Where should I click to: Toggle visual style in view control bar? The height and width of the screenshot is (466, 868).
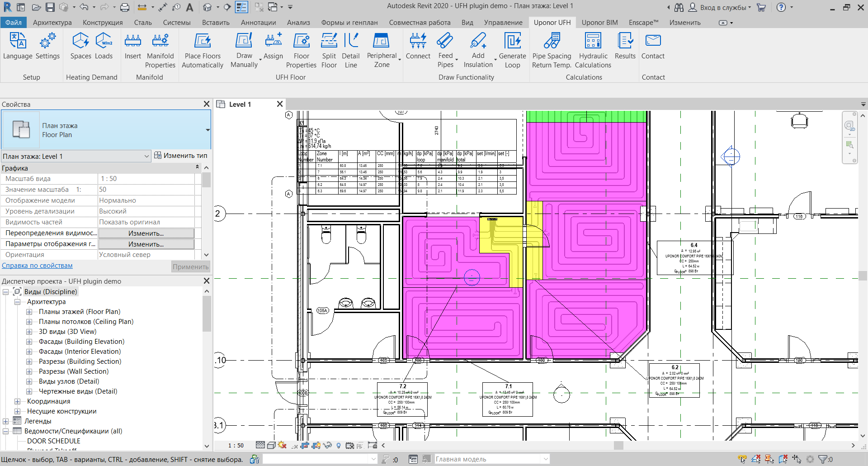[271, 445]
